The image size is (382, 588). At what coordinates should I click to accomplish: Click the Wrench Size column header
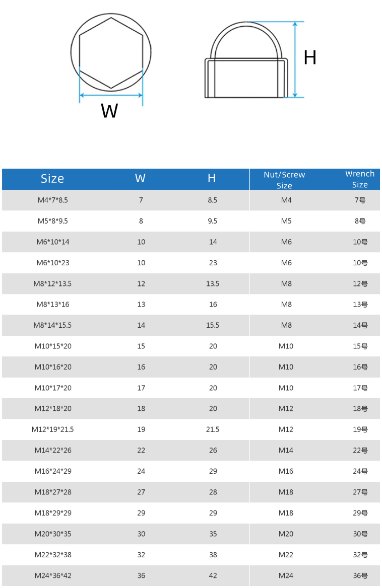[x=360, y=179]
